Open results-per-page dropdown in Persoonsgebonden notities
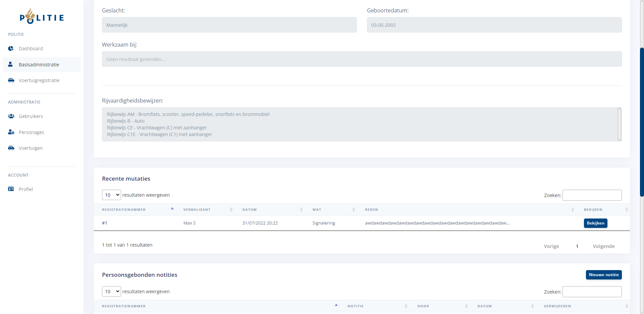644x314 pixels. [111, 292]
